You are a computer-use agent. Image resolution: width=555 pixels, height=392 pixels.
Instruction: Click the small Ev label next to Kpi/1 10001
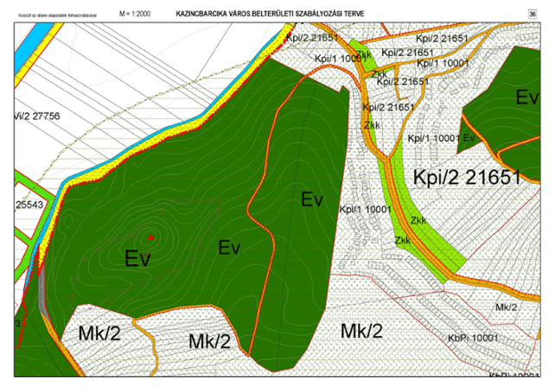469,137
